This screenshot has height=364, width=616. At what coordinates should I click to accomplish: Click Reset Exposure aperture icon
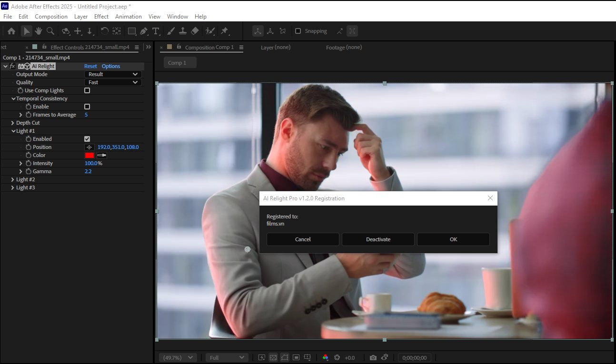(337, 357)
